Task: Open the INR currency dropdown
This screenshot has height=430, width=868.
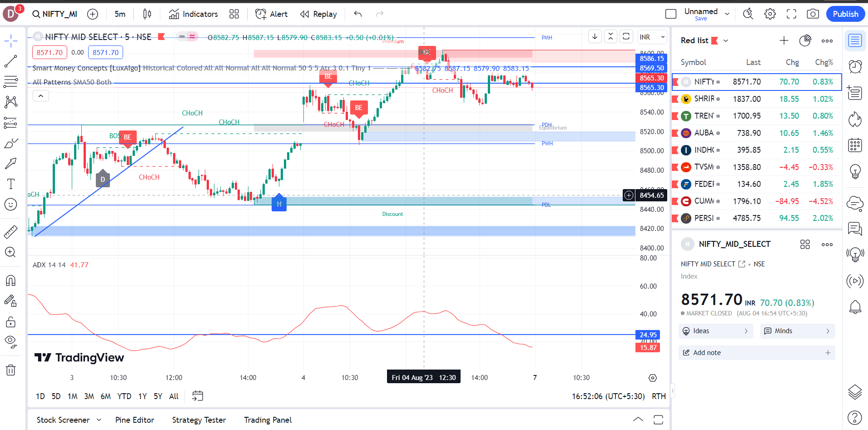Action: tap(652, 37)
